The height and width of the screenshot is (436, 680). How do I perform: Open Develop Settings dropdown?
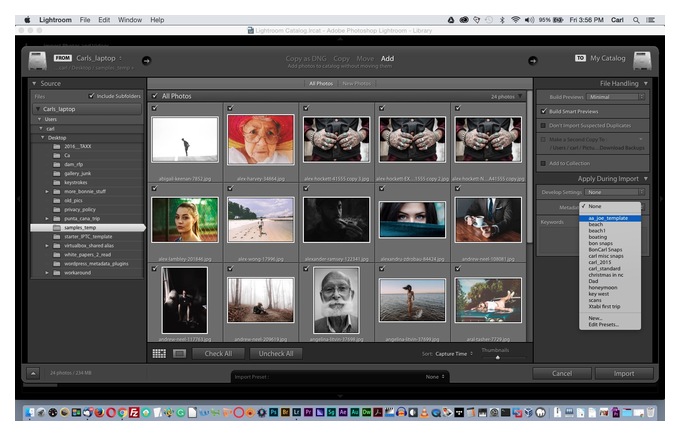click(615, 192)
